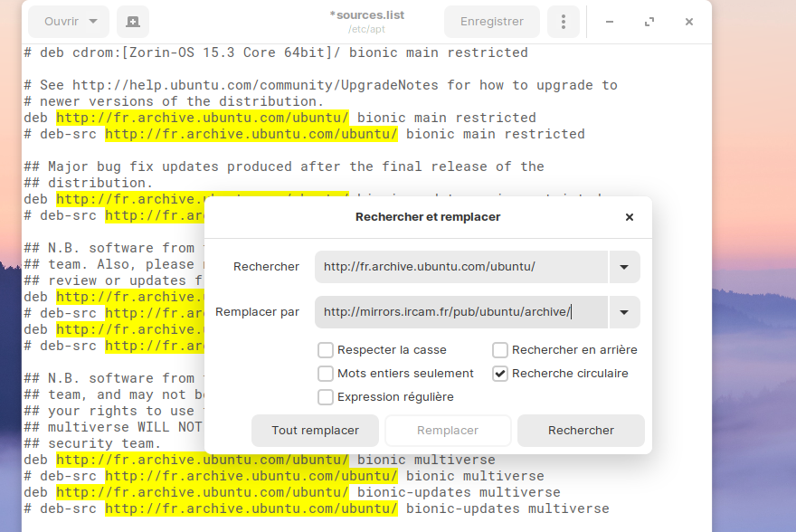Enable the Respecter la casse checkbox

tap(326, 350)
